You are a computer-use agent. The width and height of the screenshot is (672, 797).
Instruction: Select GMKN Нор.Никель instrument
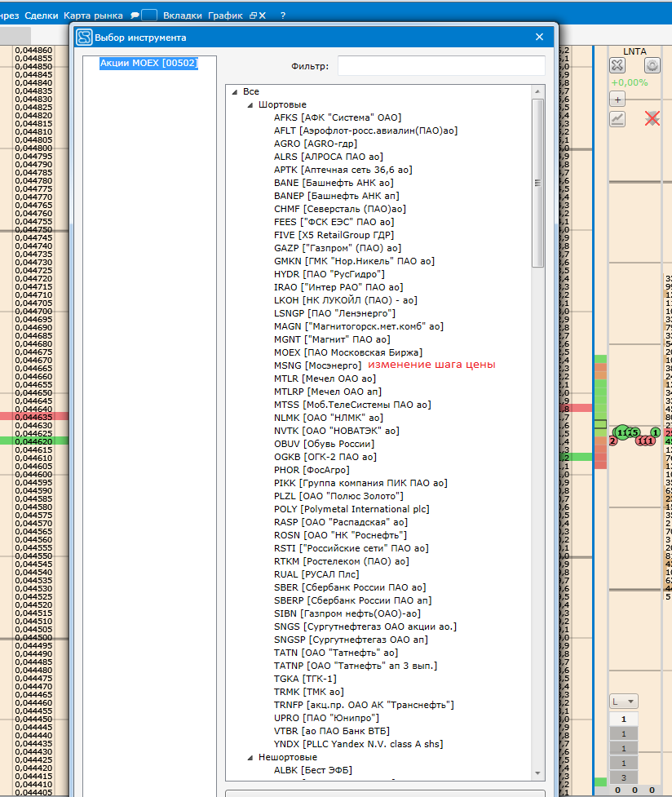pos(354,261)
